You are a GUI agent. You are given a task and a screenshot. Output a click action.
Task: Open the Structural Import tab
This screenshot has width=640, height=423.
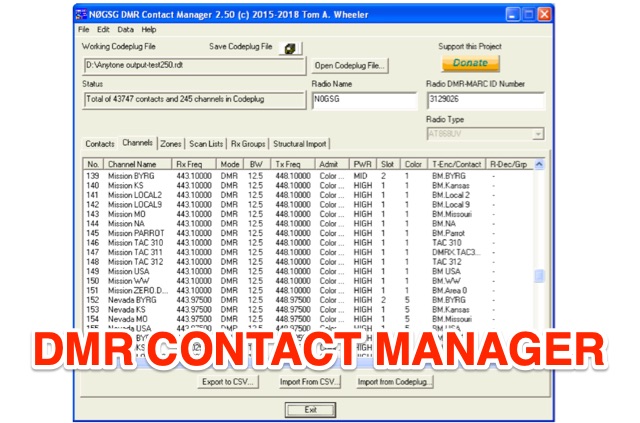[300, 144]
